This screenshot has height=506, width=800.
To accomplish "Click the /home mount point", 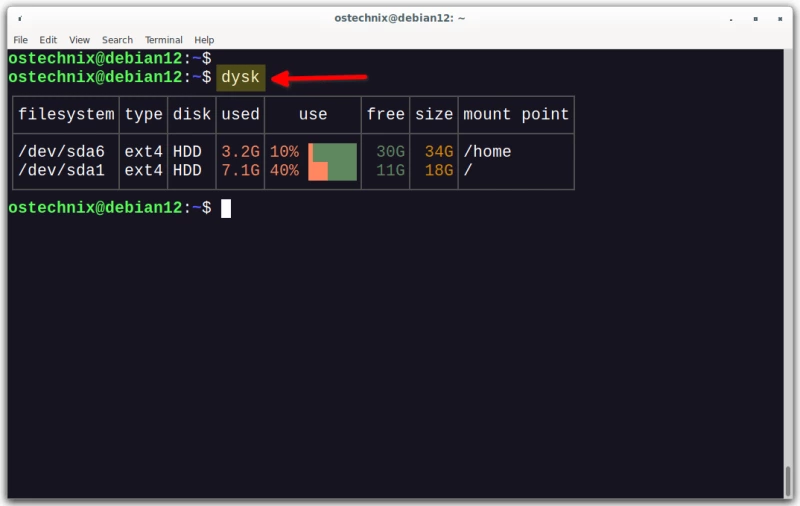I will [x=487, y=151].
